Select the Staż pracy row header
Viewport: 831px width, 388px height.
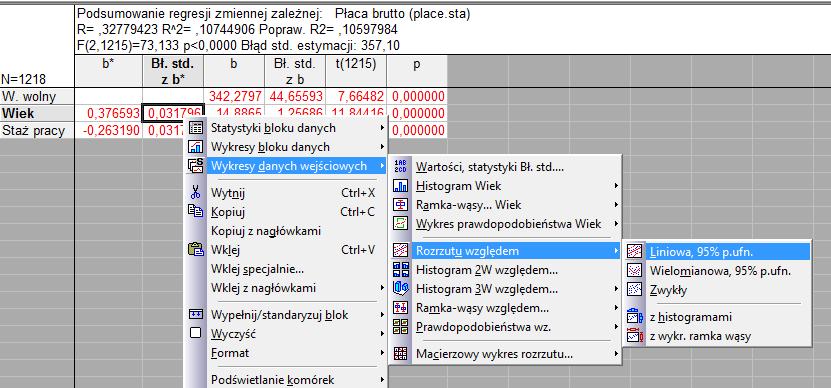[37, 130]
